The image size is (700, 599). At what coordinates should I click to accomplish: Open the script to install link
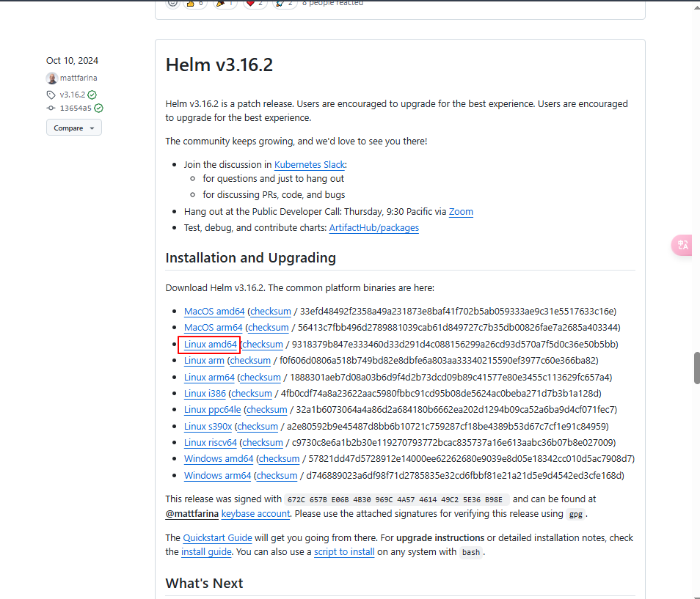point(344,552)
